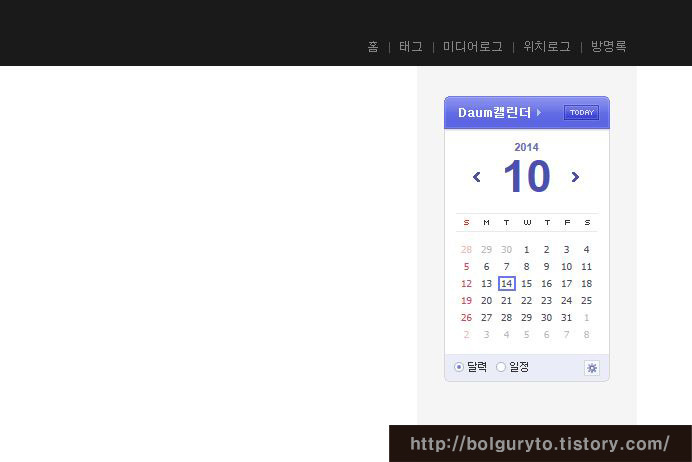Click the TODAY button

click(x=582, y=113)
